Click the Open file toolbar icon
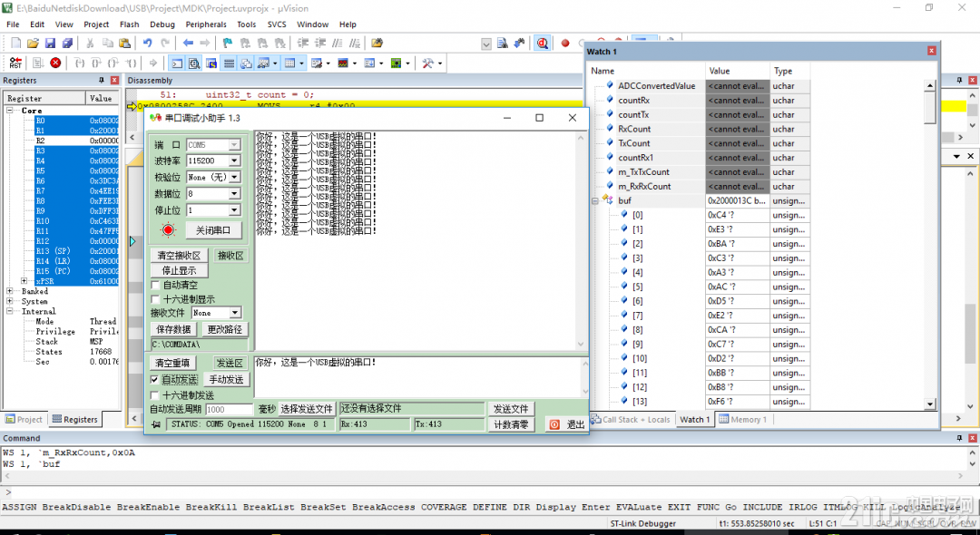This screenshot has width=980, height=535. pyautogui.click(x=34, y=44)
